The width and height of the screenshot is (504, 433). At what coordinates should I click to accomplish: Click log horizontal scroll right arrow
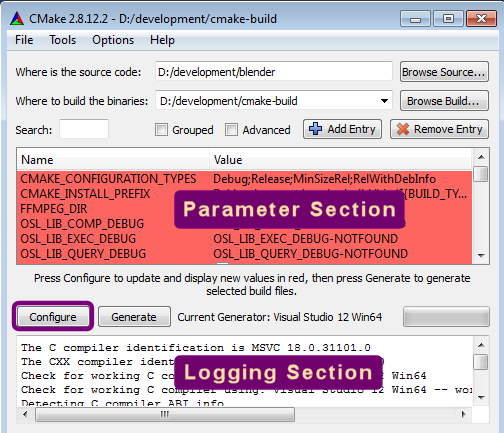(x=464, y=414)
